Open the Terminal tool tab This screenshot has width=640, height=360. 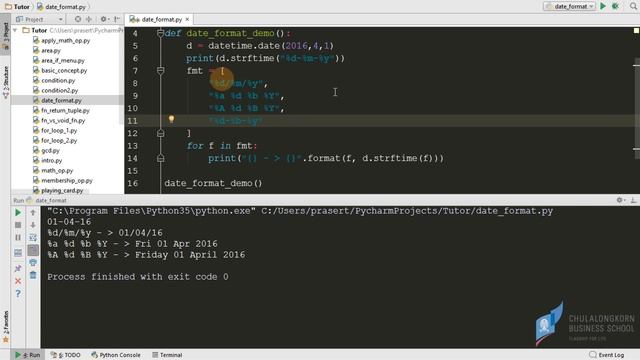[x=167, y=355]
